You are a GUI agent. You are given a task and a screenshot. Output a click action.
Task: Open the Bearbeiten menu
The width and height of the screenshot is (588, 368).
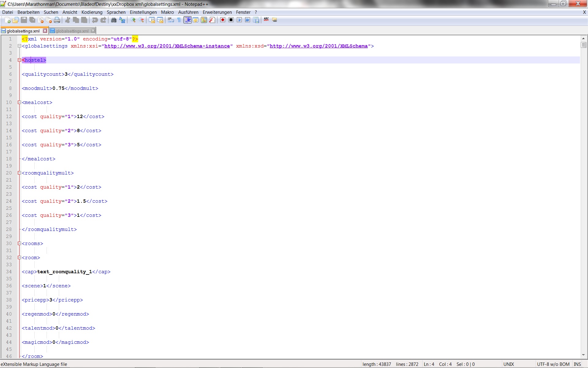[28, 12]
